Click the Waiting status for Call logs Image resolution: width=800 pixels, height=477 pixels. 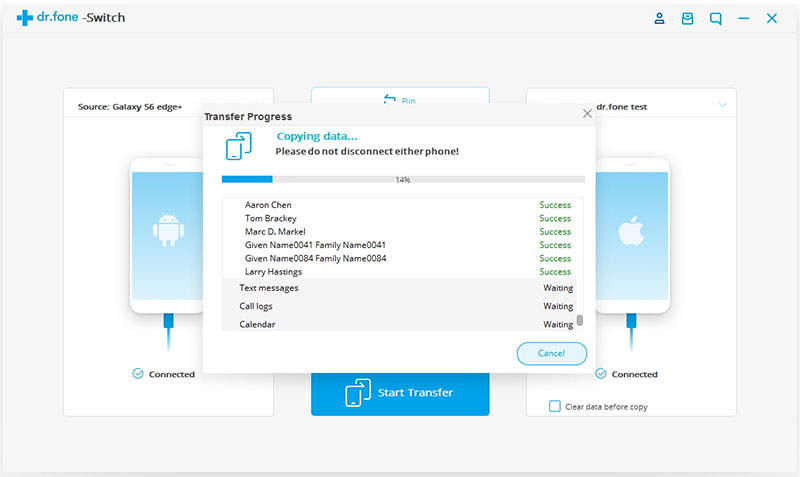(558, 306)
